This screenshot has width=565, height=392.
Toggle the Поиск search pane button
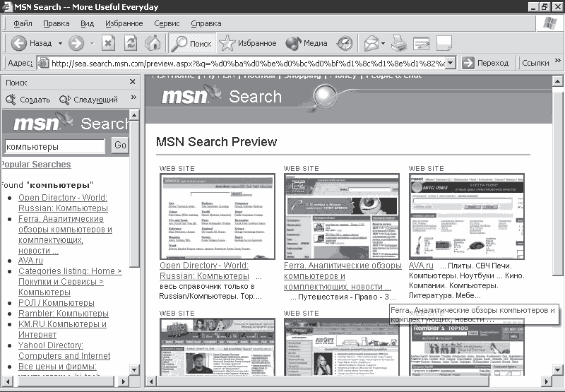point(191,43)
